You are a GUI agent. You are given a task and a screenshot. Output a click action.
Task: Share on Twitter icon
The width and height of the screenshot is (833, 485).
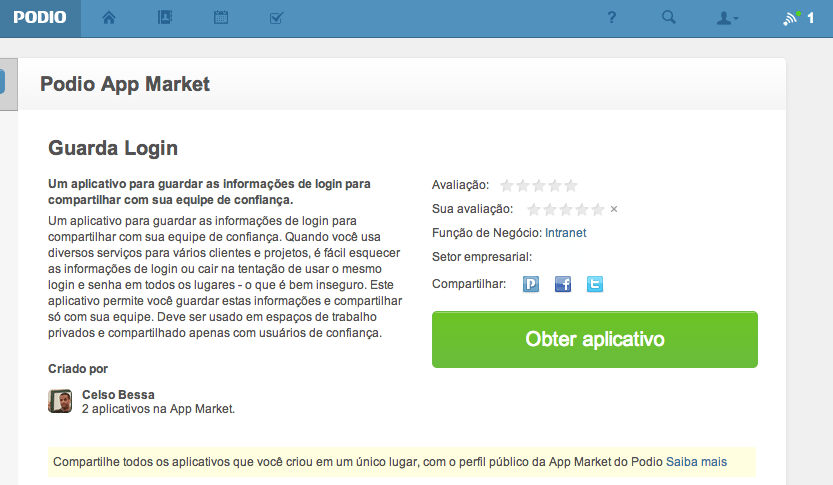(594, 284)
